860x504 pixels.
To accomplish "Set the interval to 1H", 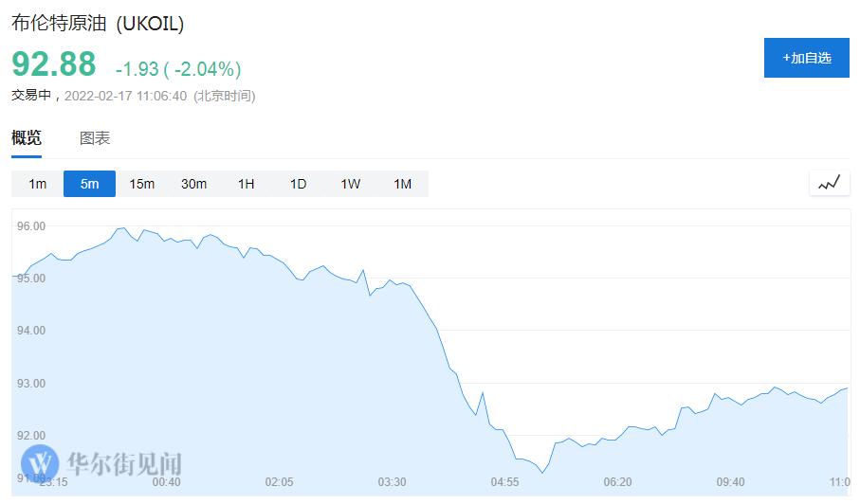I will [x=246, y=184].
